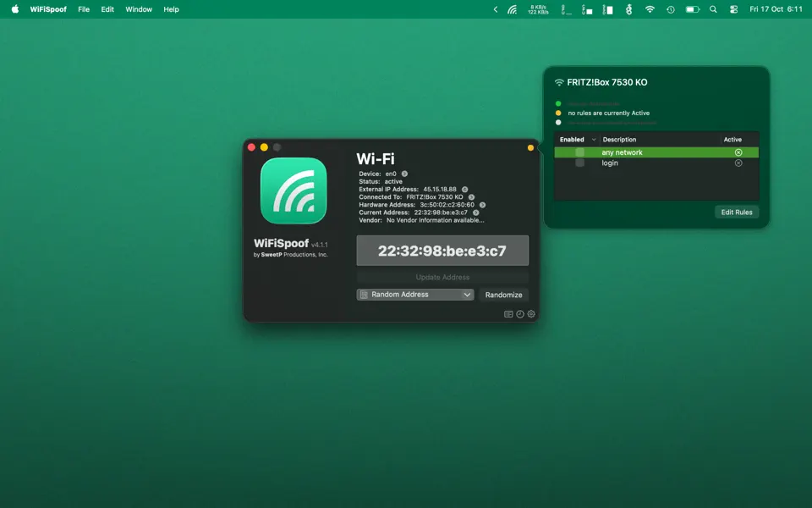The height and width of the screenshot is (508, 812).
Task: Click the Wi-Fi icon beside FRITZ!Box 7530 KO
Action: point(557,82)
